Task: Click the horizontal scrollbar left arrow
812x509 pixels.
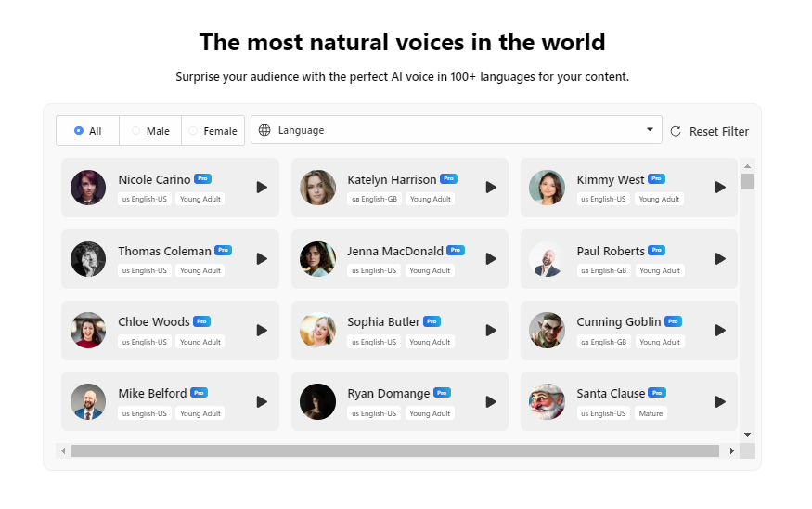Action: click(63, 450)
